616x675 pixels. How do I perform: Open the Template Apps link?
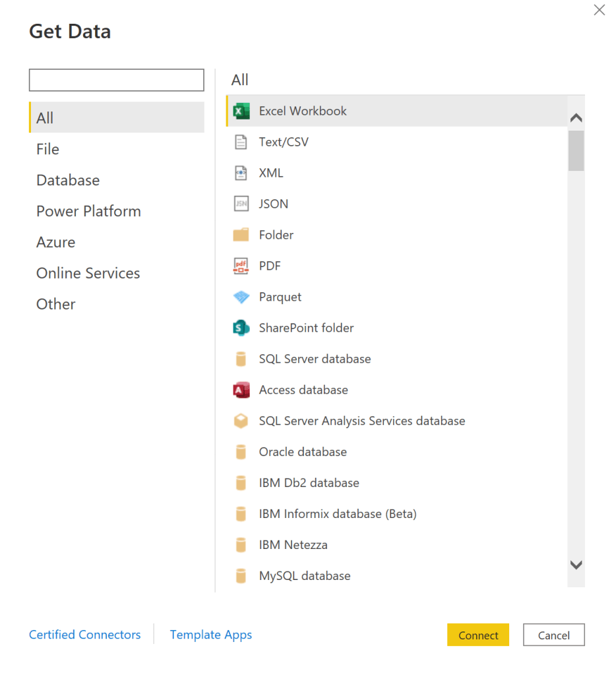(x=211, y=635)
